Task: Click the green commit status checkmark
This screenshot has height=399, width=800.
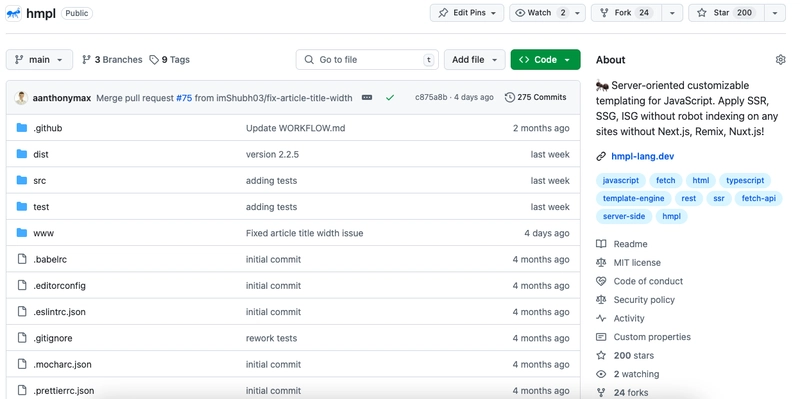Action: tap(390, 97)
